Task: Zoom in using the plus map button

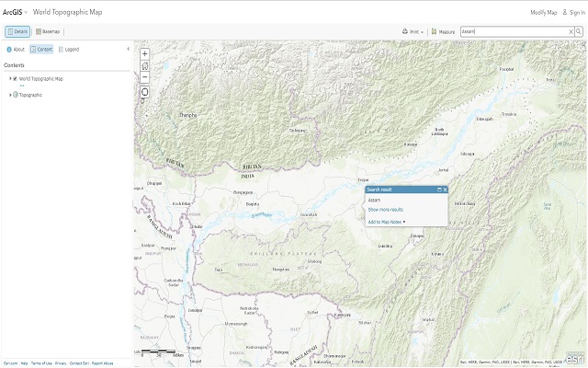Action: (145, 53)
